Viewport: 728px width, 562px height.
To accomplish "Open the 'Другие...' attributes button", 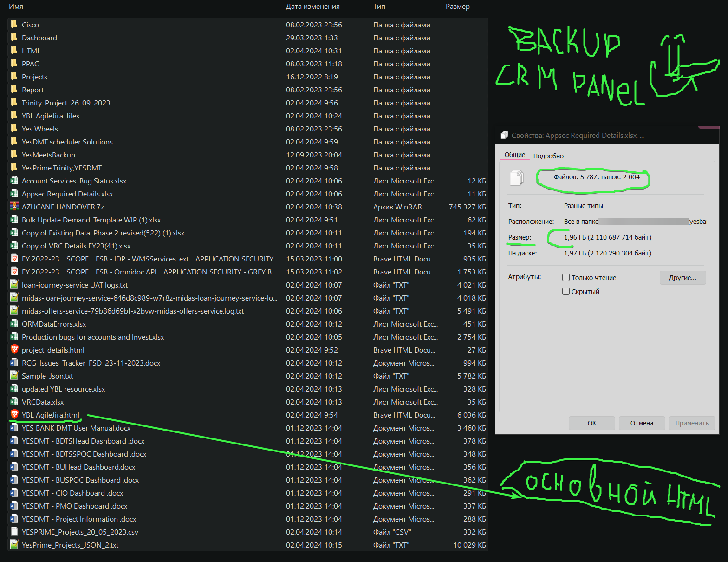I will coord(682,278).
